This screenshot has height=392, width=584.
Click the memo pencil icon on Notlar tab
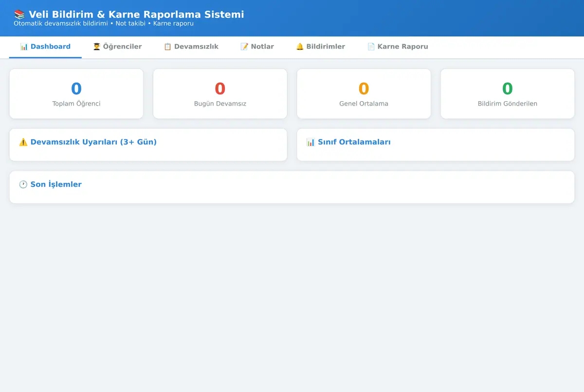244,47
